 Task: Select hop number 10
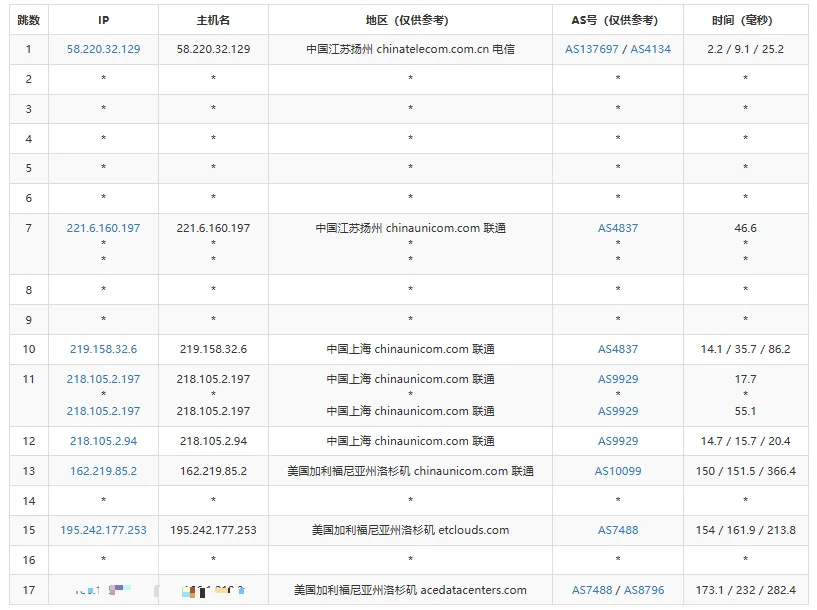click(x=29, y=349)
